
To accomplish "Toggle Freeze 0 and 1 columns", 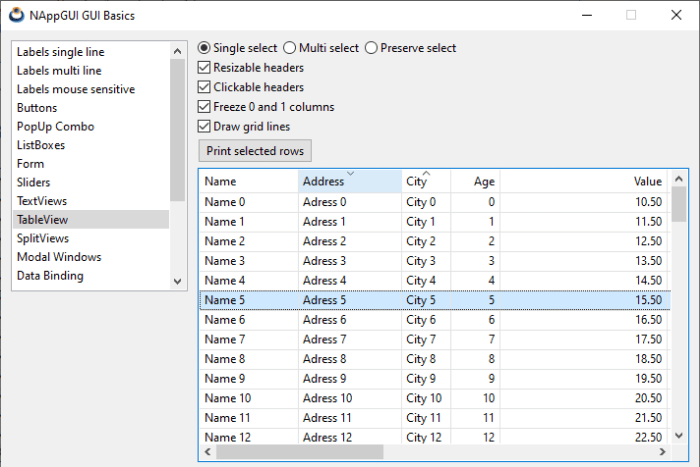I will tap(205, 107).
